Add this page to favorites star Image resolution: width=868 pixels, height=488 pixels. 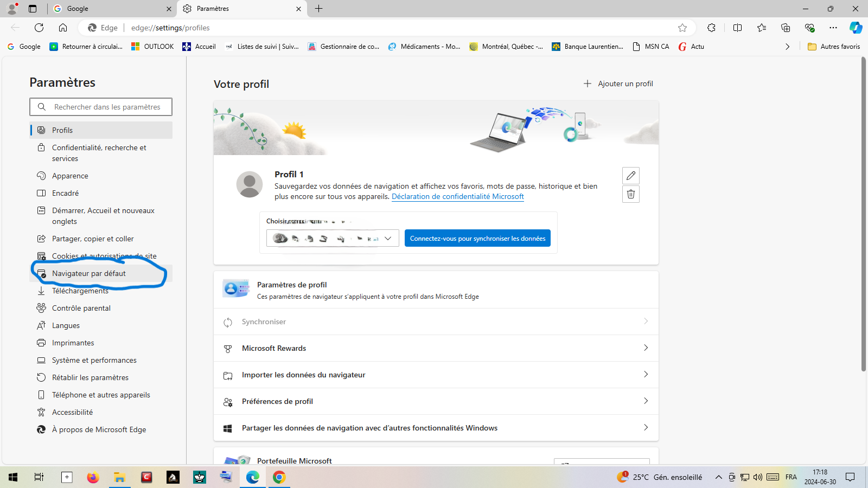pos(682,28)
